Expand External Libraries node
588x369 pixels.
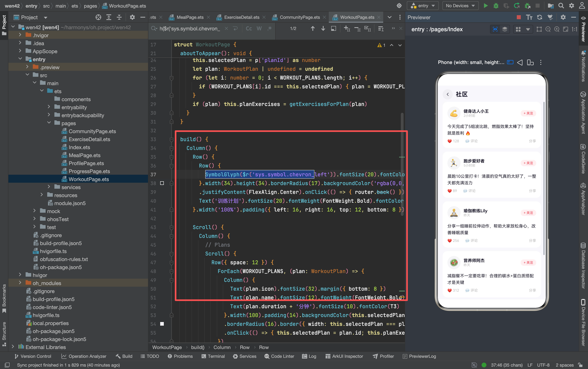13,347
